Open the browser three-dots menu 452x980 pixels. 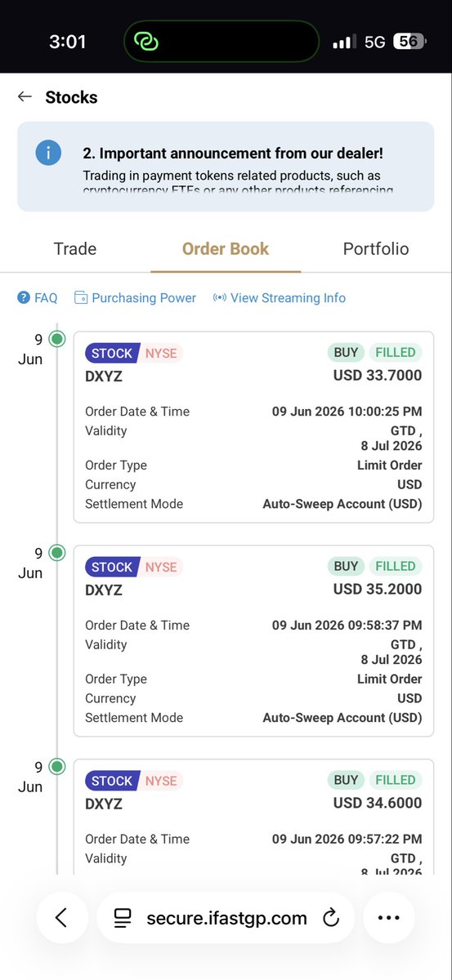pyautogui.click(x=388, y=918)
